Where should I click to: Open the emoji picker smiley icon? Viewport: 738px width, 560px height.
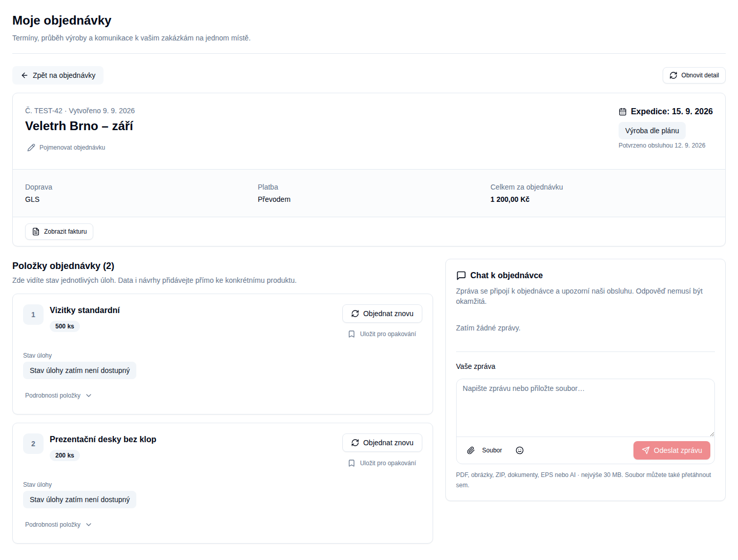520,450
